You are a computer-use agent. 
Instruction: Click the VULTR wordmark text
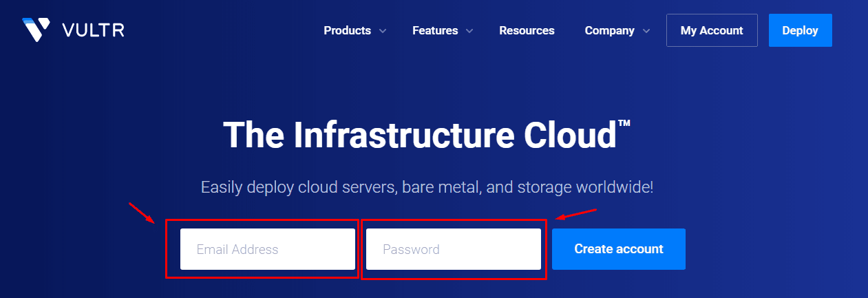pos(93,30)
